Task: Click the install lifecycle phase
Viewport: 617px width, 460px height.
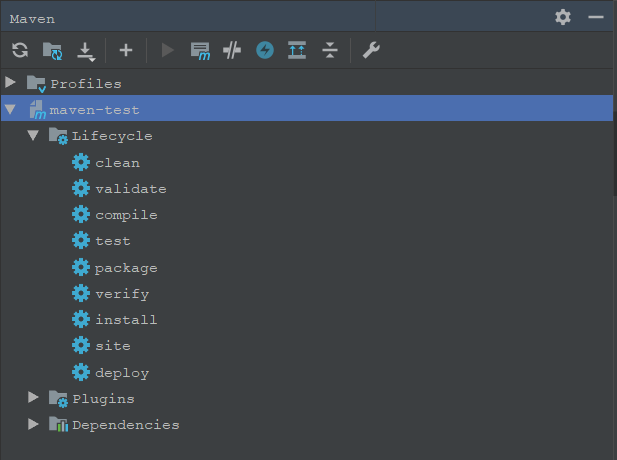Action: pyautogui.click(x=125, y=319)
